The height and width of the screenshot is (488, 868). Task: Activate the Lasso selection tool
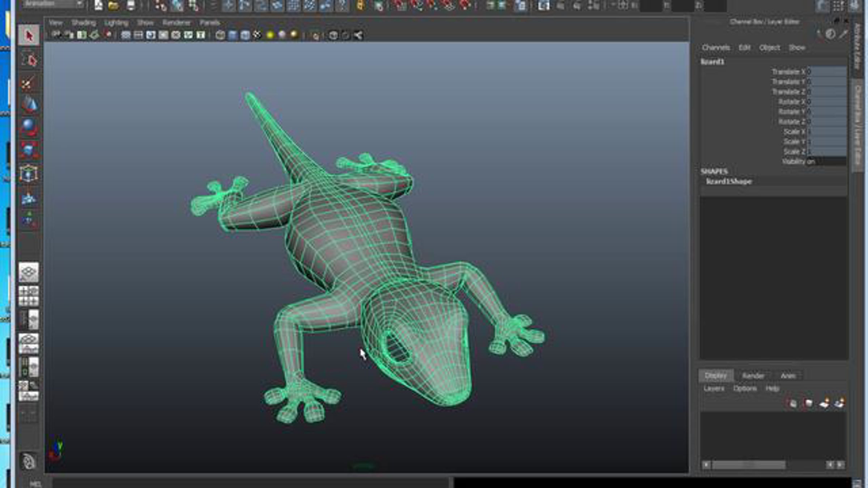29,60
